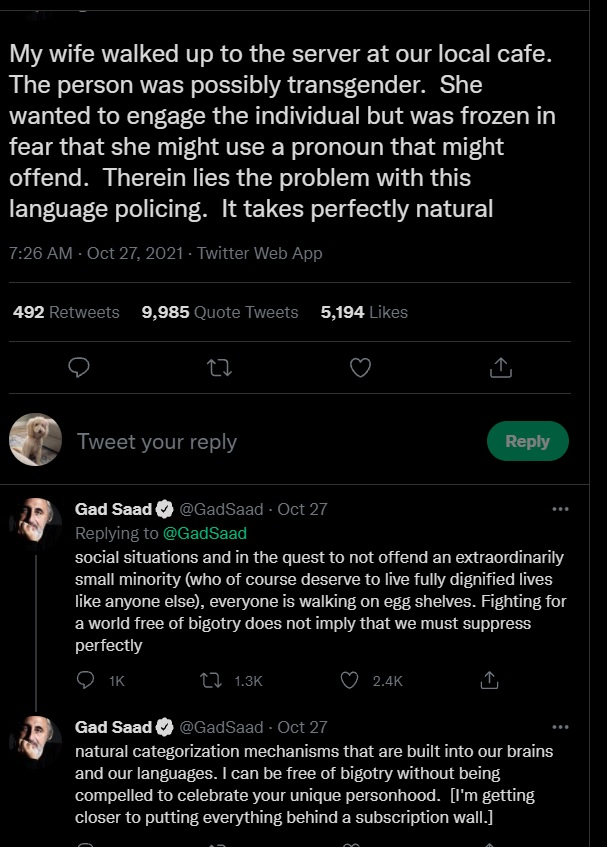607x847 pixels.
Task: Click the share icon on the main tweet
Action: 500,368
